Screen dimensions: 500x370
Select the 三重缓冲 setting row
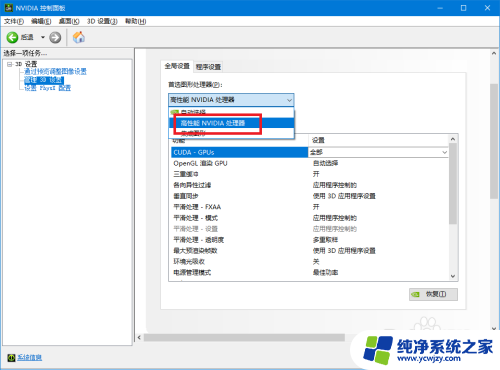(x=309, y=174)
